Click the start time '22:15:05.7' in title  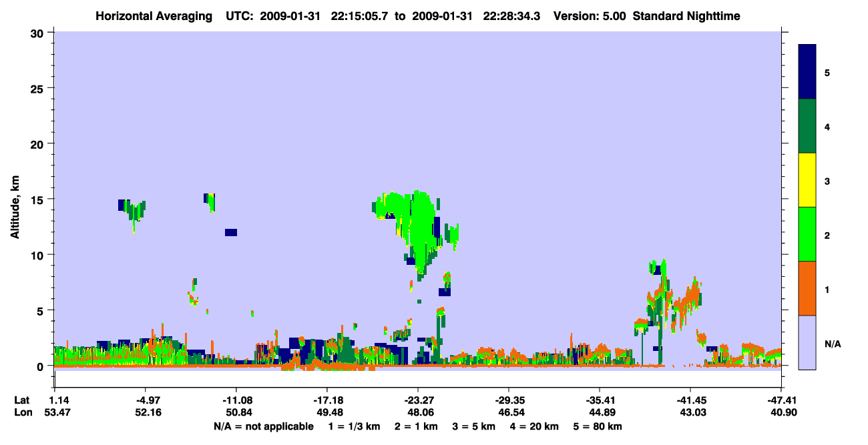360,15
